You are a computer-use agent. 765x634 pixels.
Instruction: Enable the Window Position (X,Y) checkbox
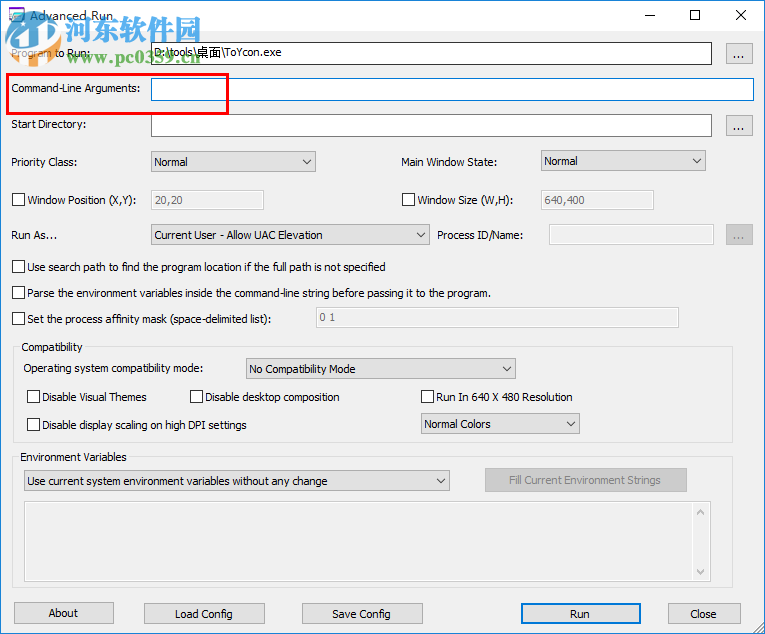click(x=19, y=200)
